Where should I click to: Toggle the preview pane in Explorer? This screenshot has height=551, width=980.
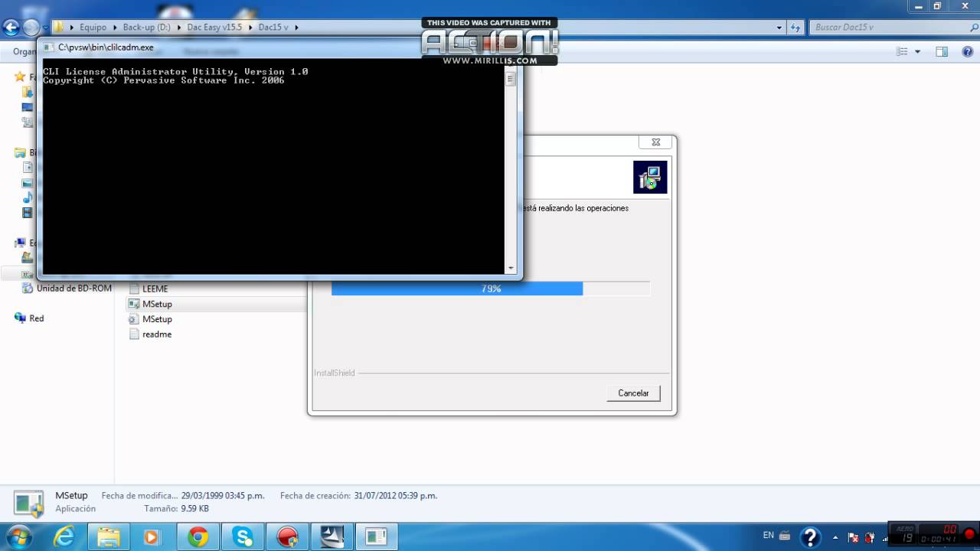coord(942,52)
